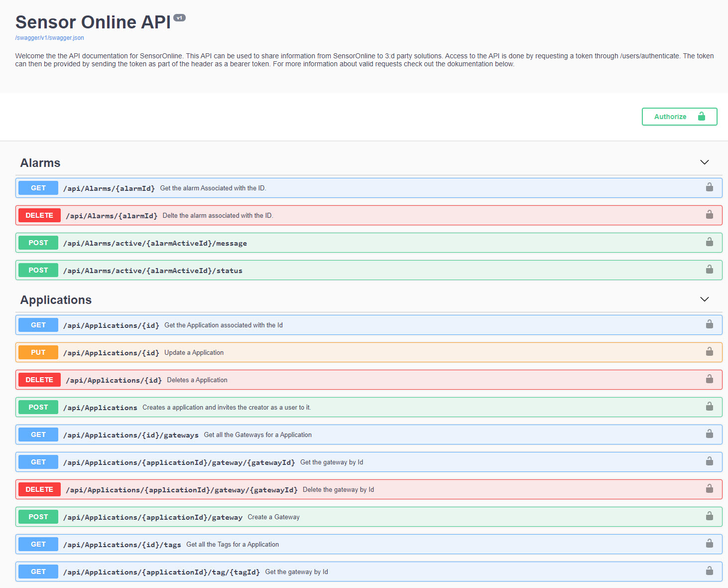Click lock icon on alarmActiveId status row
Image resolution: width=728 pixels, height=588 pixels.
click(x=709, y=270)
